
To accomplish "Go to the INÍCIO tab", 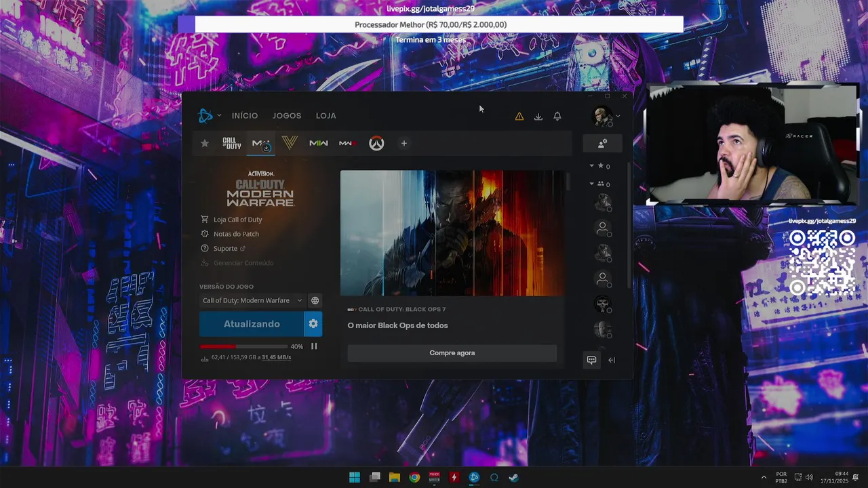I will coord(245,116).
